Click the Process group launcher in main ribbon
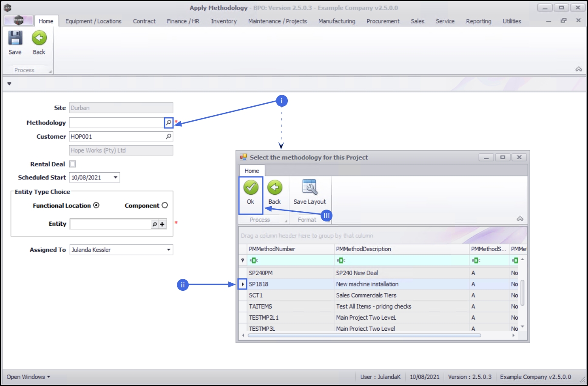The width and height of the screenshot is (588, 386). click(x=50, y=71)
